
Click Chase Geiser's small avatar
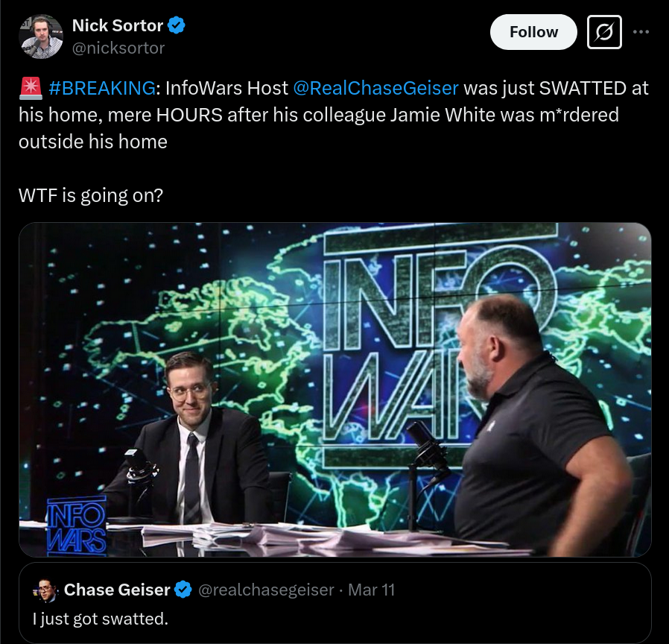click(x=45, y=590)
